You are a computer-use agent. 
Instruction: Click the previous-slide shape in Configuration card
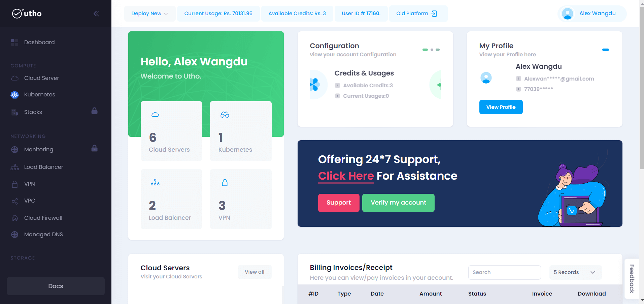[318, 85]
